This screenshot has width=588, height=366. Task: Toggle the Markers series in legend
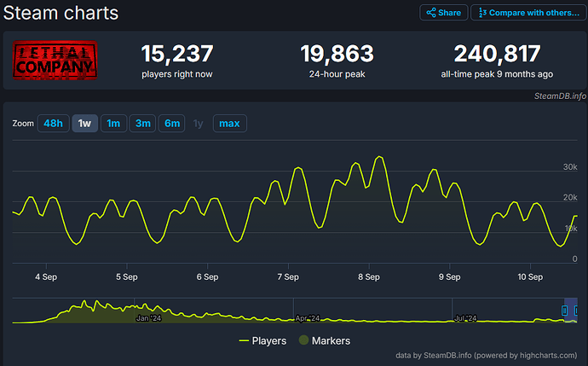[x=325, y=340]
